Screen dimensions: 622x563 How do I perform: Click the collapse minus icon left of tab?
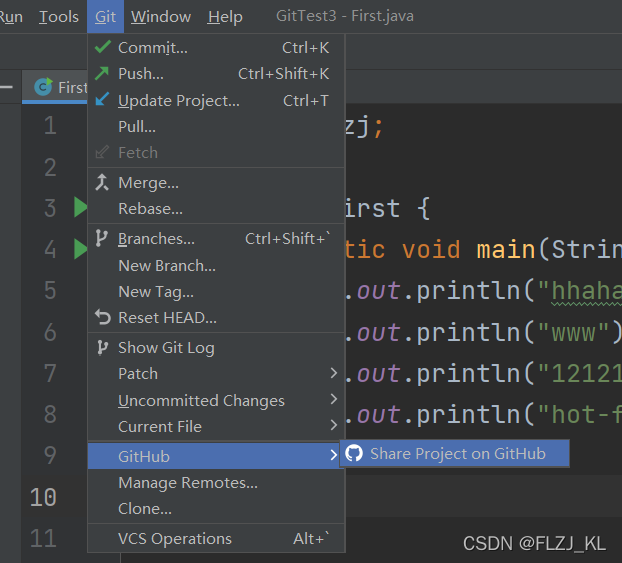6,87
